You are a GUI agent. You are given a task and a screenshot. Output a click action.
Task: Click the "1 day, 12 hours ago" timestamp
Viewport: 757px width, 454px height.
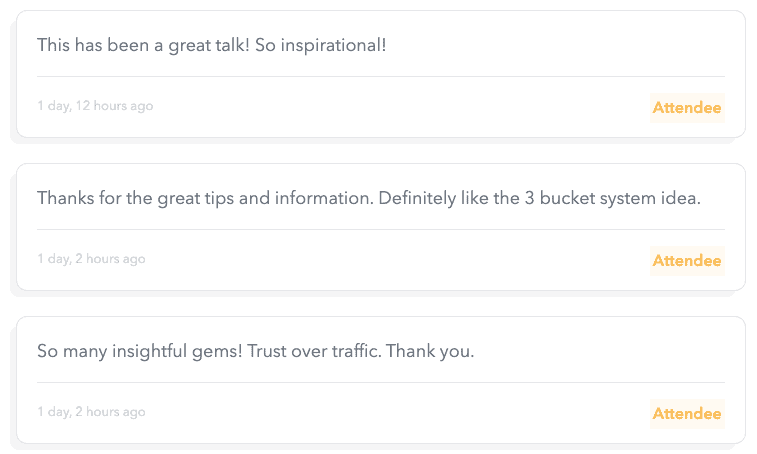[95, 106]
